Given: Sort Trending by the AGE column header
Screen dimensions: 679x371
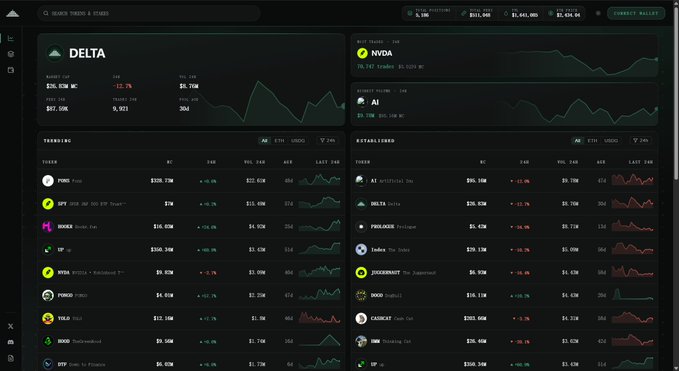Looking at the screenshot, I should [x=288, y=162].
